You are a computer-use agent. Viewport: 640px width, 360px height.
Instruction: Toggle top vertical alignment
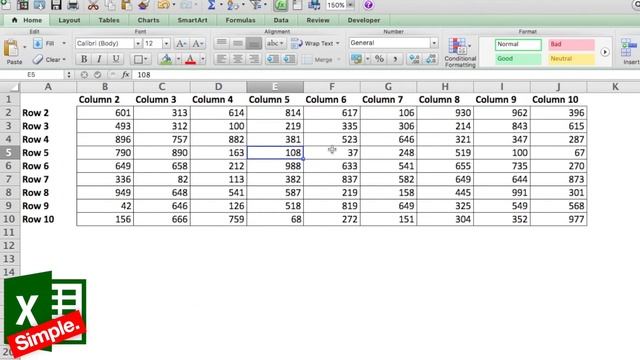click(222, 43)
